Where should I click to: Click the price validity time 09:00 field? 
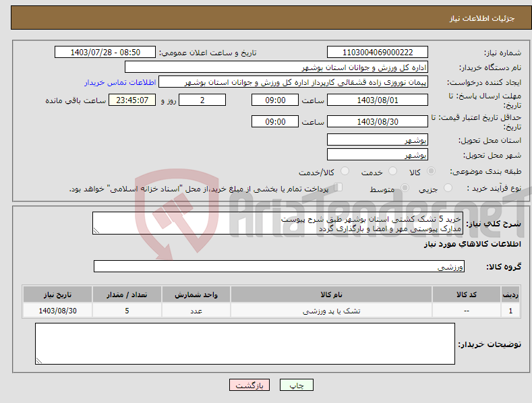pos(275,121)
